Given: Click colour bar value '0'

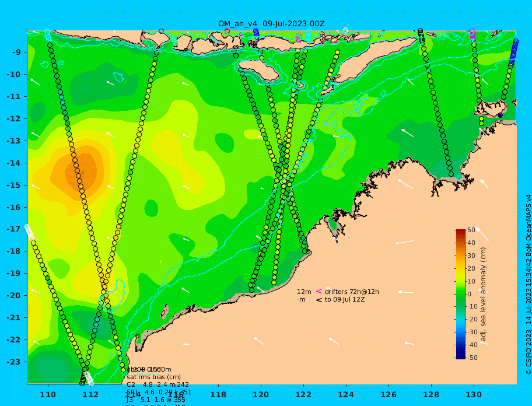Looking at the screenshot, I should pos(469,294).
